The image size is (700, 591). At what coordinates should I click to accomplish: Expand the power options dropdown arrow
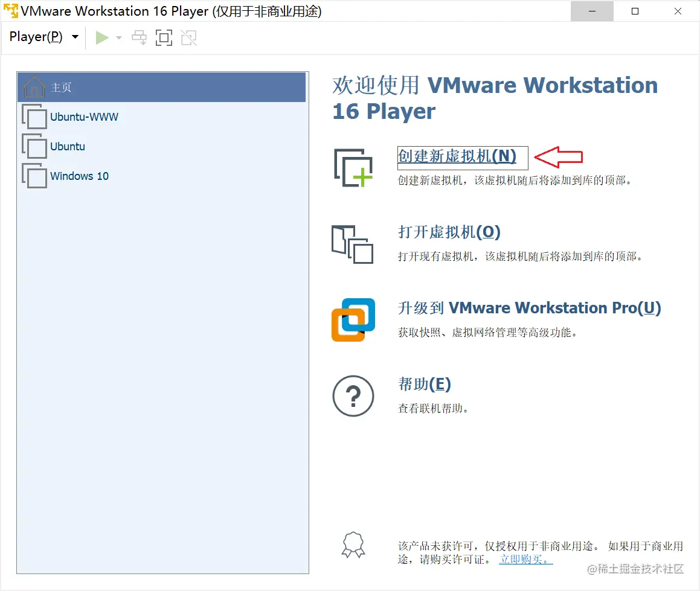(x=119, y=38)
